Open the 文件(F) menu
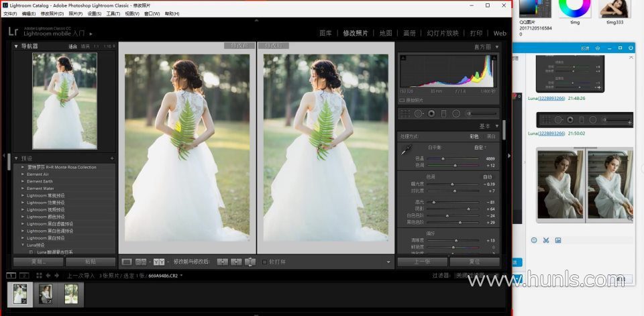 [10, 13]
